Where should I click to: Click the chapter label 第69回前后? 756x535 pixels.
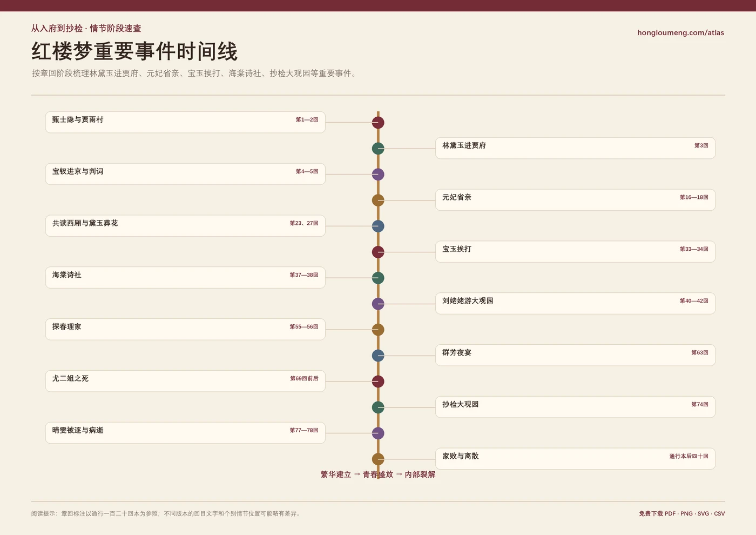tap(304, 379)
